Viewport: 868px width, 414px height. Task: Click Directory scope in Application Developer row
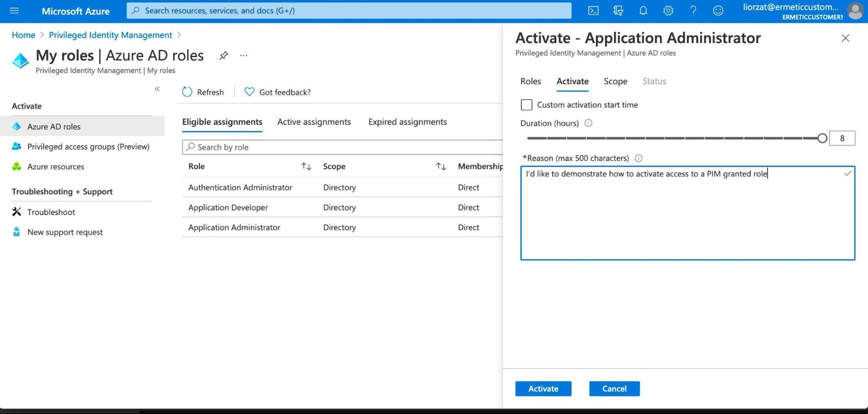[339, 208]
